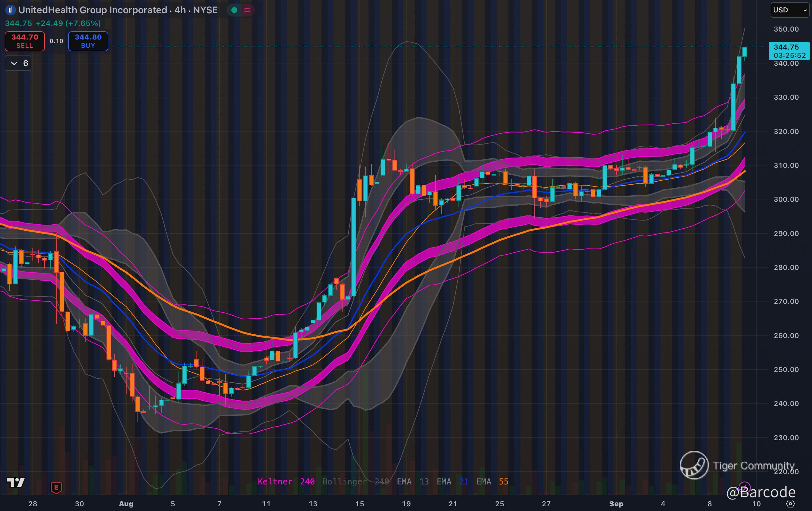Open the earnings E marker
The height and width of the screenshot is (511, 812).
click(x=56, y=487)
